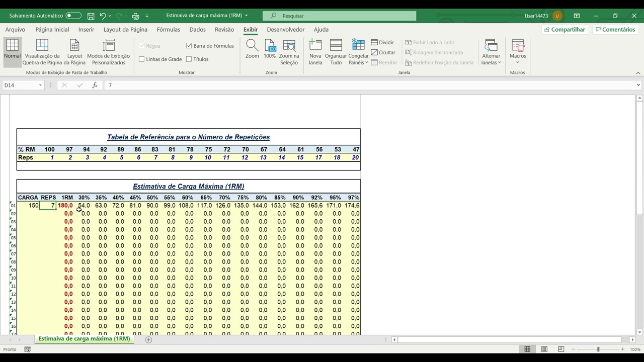Click the Redo arrow icon

pos(119,16)
